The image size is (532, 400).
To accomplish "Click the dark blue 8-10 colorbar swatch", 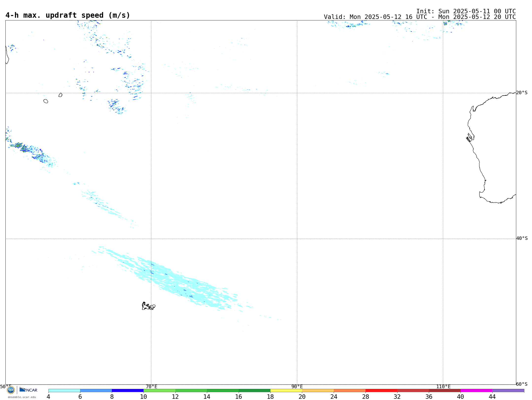I will point(128,390).
